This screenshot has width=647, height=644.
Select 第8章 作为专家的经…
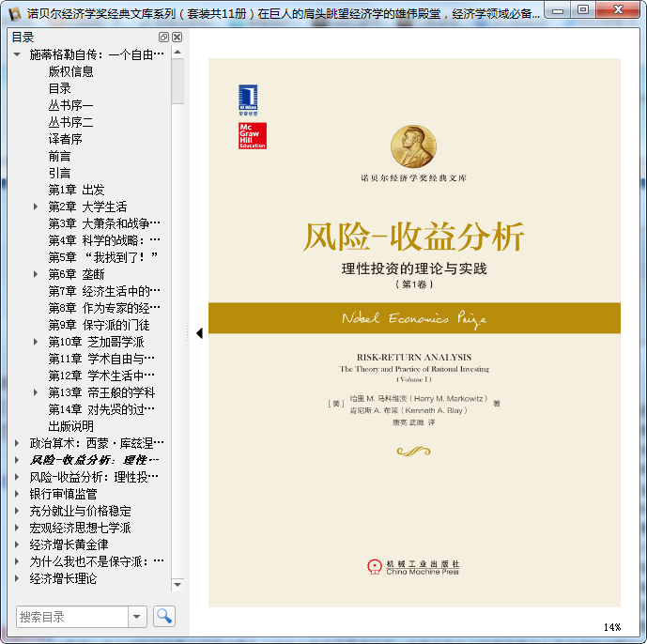[104, 308]
